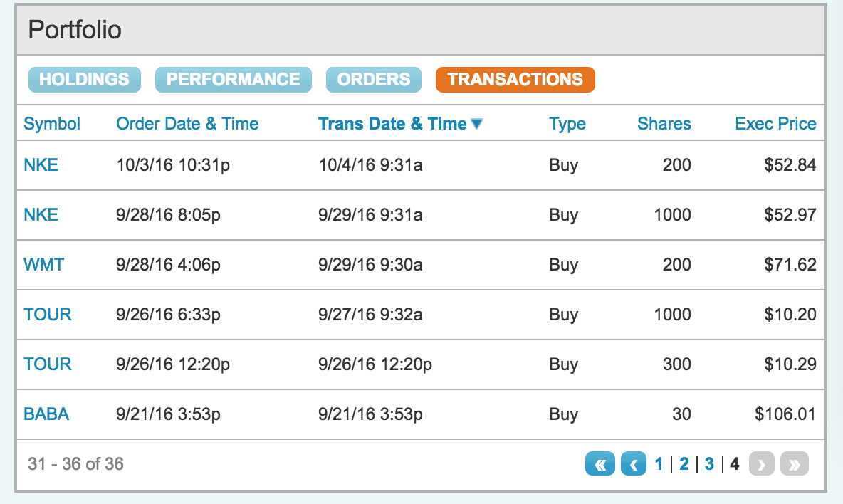This screenshot has width=843, height=504.
Task: Go to previous page of transactions
Action: pyautogui.click(x=634, y=463)
